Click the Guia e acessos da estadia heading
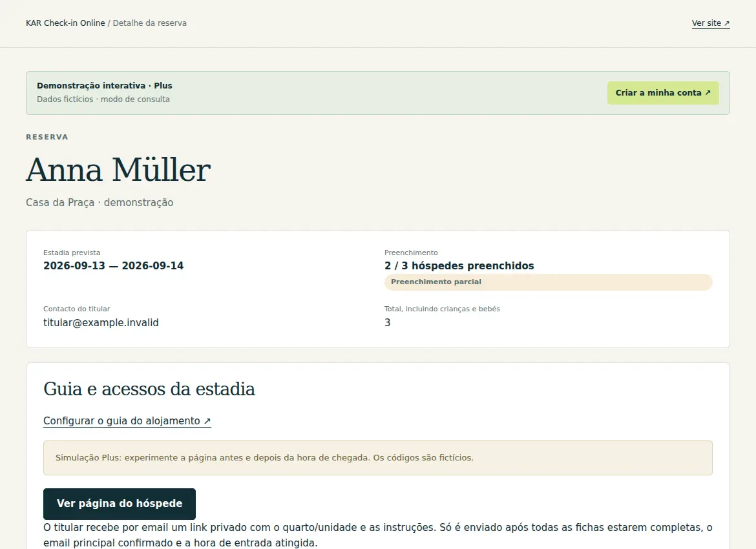 pos(149,389)
